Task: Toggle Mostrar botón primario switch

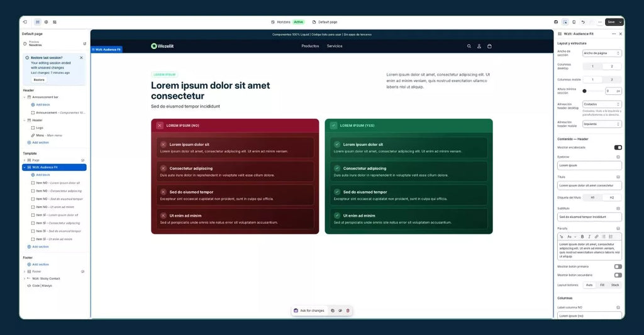Action: point(618,266)
